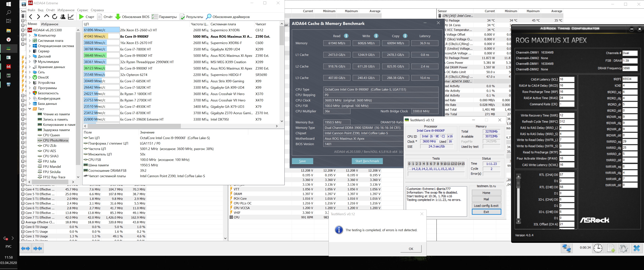
Task: Click the network computers icon in HWiNFO
Action: coord(566,248)
